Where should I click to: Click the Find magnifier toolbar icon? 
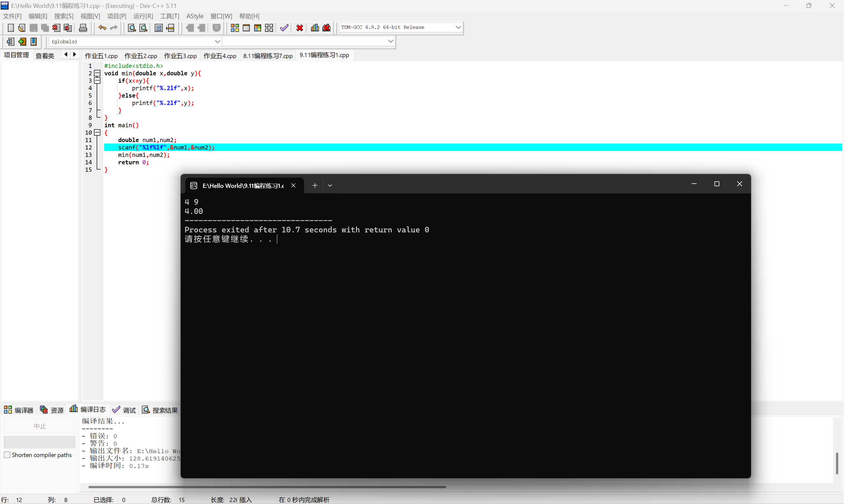132,28
